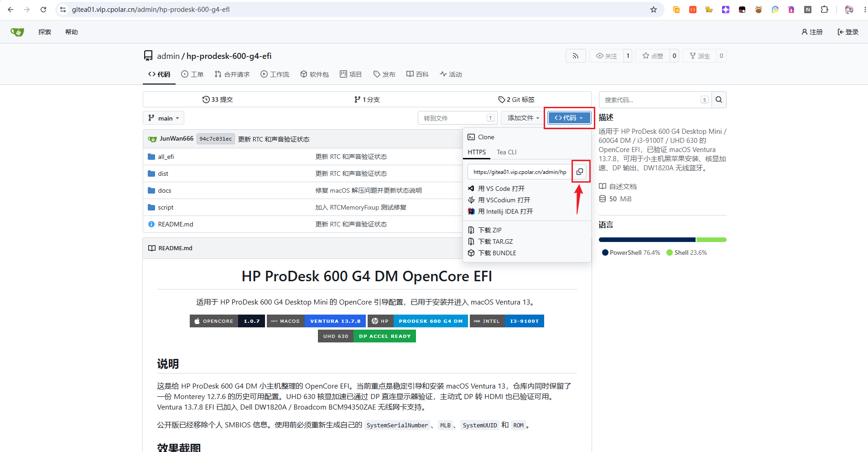This screenshot has width=868, height=452.
Task: Open the browser extensions puzzle icon
Action: pyautogui.click(x=824, y=10)
